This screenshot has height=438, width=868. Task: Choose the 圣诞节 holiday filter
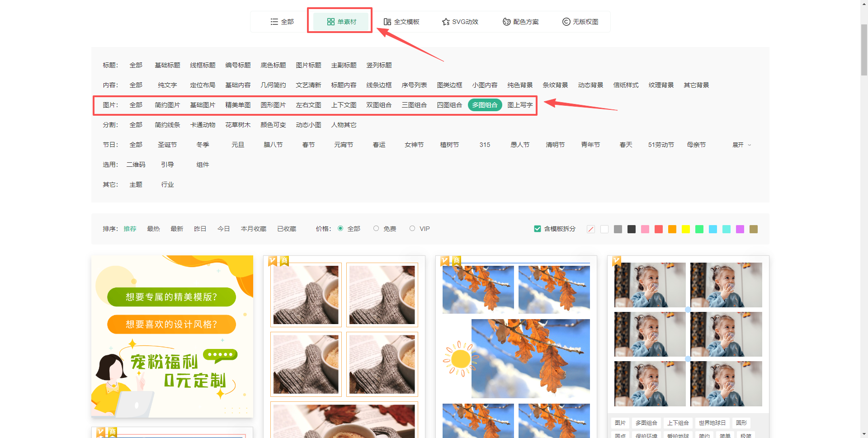pyautogui.click(x=167, y=145)
